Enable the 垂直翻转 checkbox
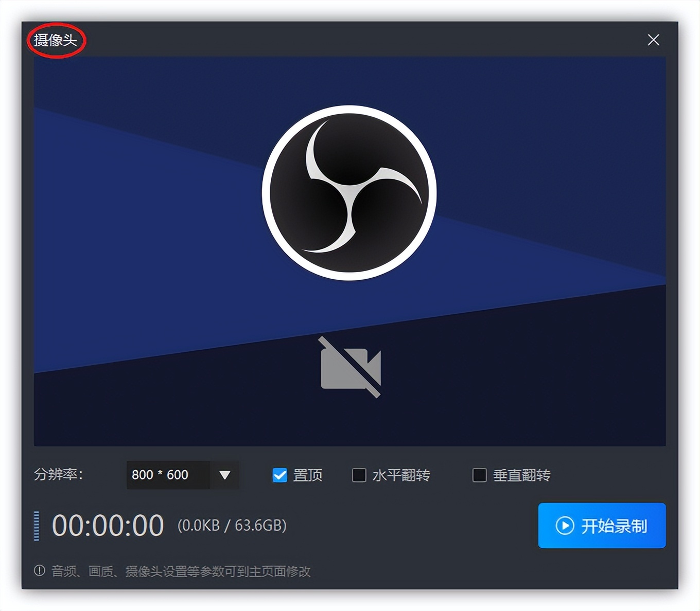This screenshot has height=611, width=700. point(479,475)
